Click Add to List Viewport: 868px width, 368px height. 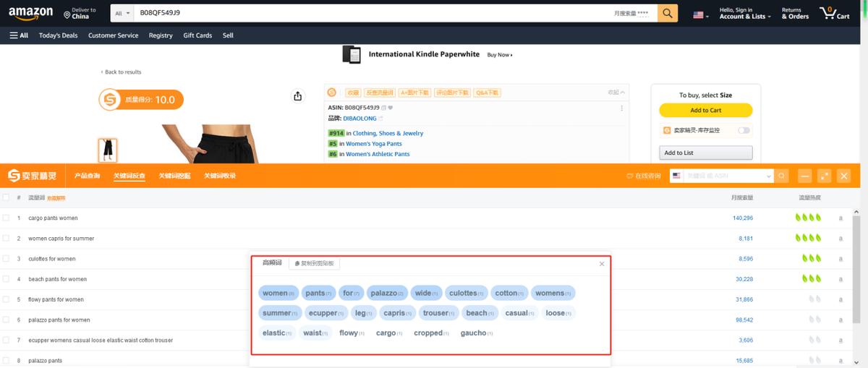pyautogui.click(x=705, y=153)
